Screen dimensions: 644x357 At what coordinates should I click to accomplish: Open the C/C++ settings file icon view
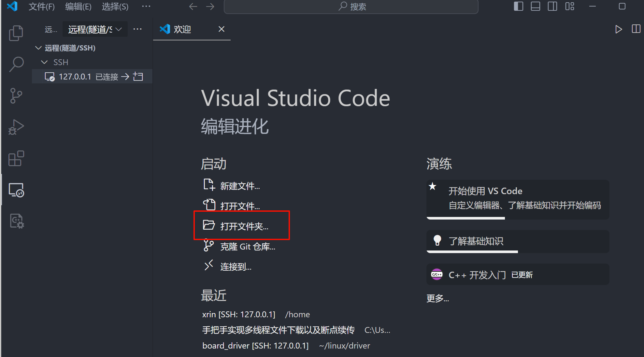click(16, 221)
